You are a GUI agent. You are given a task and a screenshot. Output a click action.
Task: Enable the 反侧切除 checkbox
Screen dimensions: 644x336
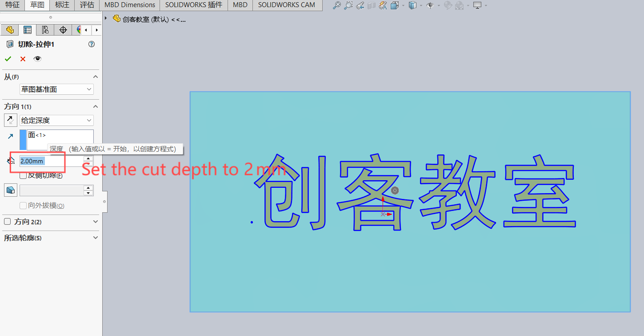(23, 175)
